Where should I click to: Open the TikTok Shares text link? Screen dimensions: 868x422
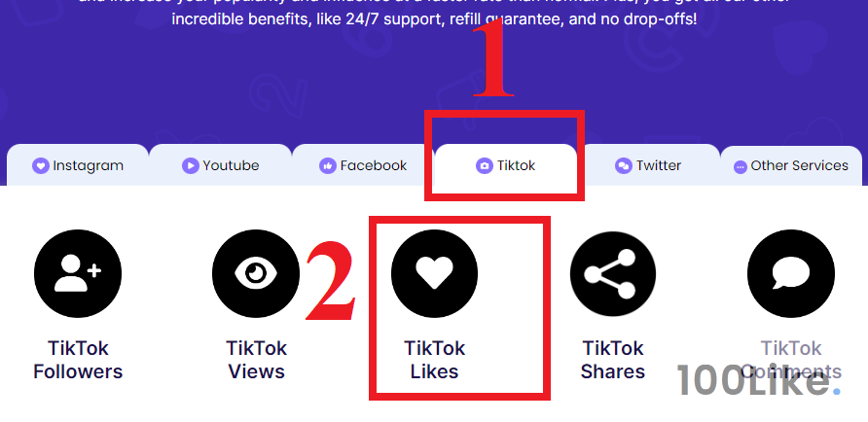[x=613, y=360]
